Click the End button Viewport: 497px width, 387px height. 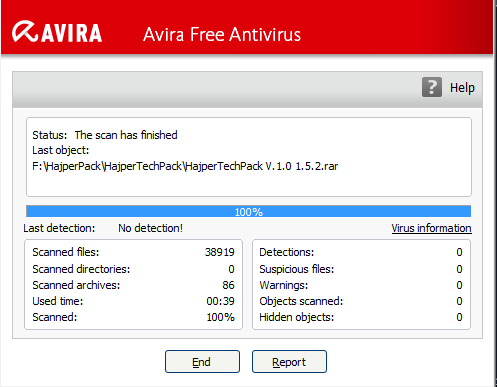click(x=202, y=362)
